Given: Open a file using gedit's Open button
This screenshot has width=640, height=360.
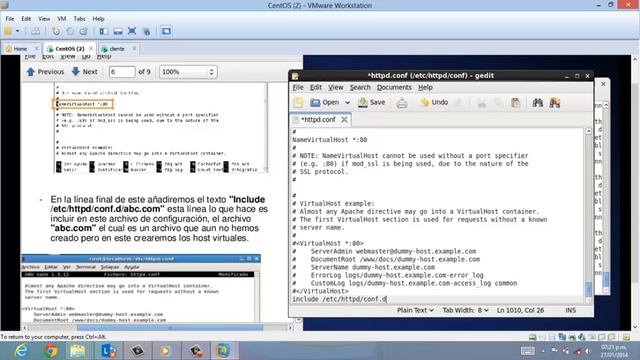Looking at the screenshot, I should [x=325, y=102].
